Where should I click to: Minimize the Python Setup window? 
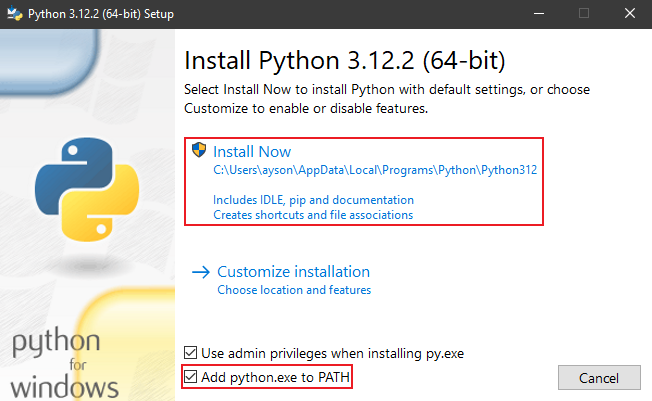537,13
